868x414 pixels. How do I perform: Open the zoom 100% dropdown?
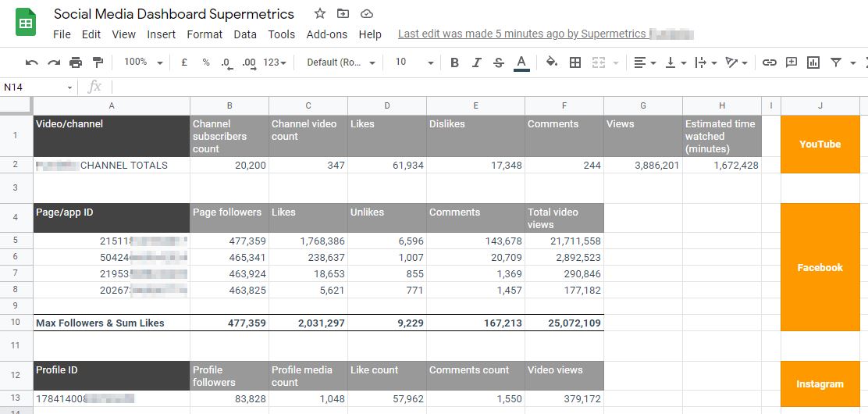(x=143, y=62)
